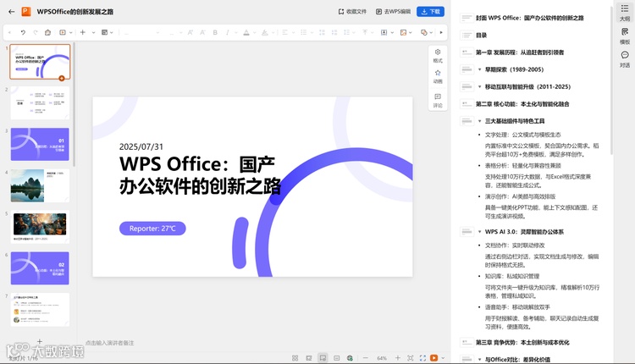Toggle bold formatting
The height and width of the screenshot is (364, 635).
click(x=215, y=32)
